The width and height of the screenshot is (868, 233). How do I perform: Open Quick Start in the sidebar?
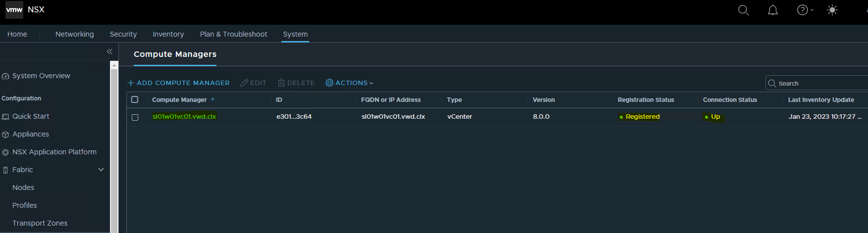[x=31, y=116]
